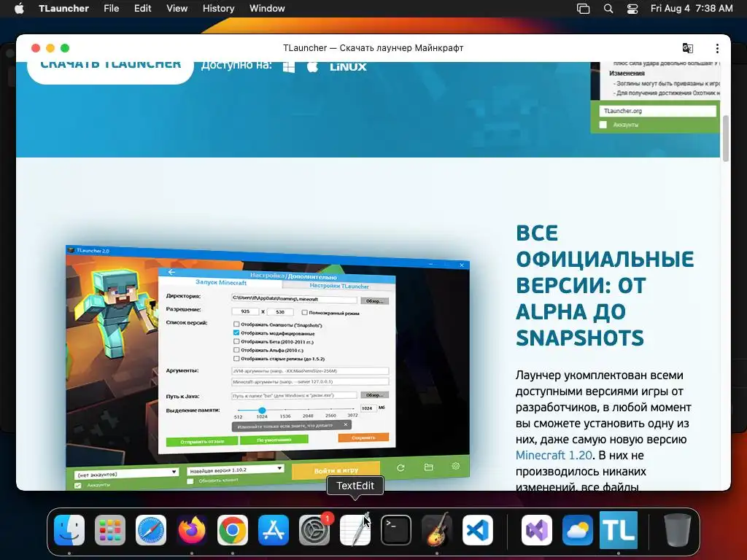
Task: Open purple Visual Studio dock icon
Action: click(x=537, y=530)
